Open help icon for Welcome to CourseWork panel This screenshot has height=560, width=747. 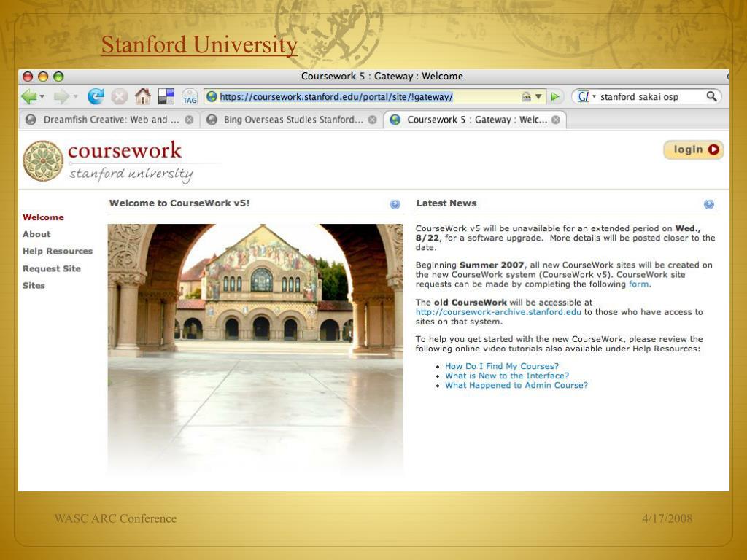coord(395,204)
